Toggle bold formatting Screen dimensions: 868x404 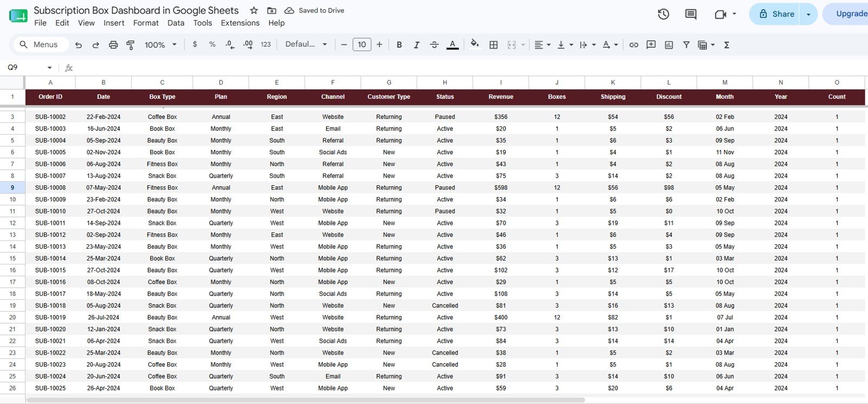[399, 45]
